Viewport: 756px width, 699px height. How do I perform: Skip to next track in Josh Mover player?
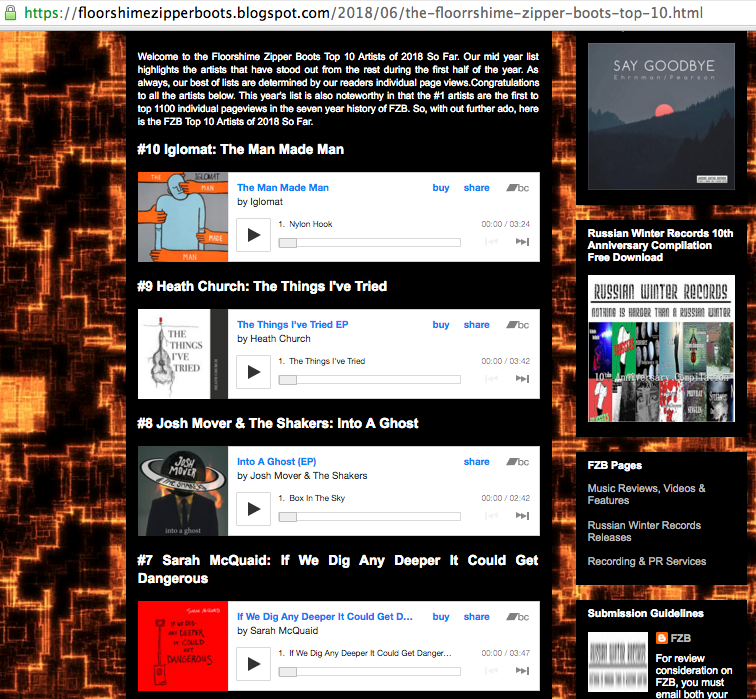[522, 515]
